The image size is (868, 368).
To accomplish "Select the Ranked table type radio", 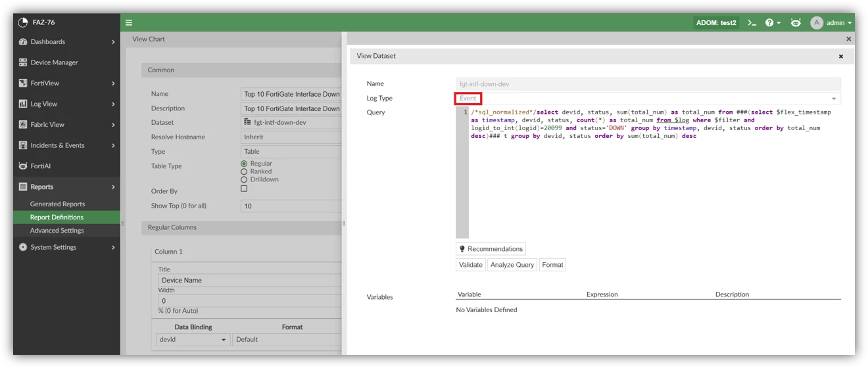I will click(x=244, y=172).
